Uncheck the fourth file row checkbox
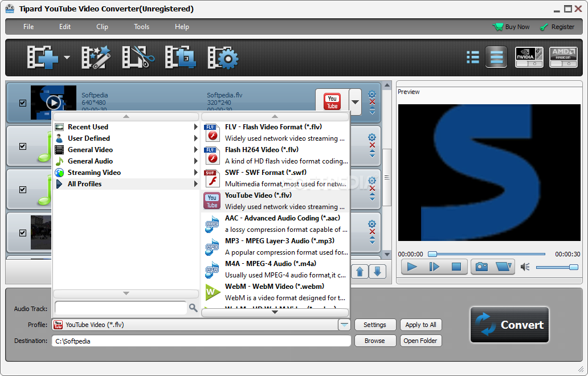The width and height of the screenshot is (588, 376). click(x=23, y=233)
